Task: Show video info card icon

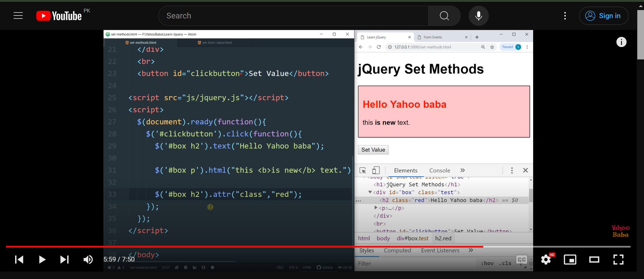Action: [621, 42]
